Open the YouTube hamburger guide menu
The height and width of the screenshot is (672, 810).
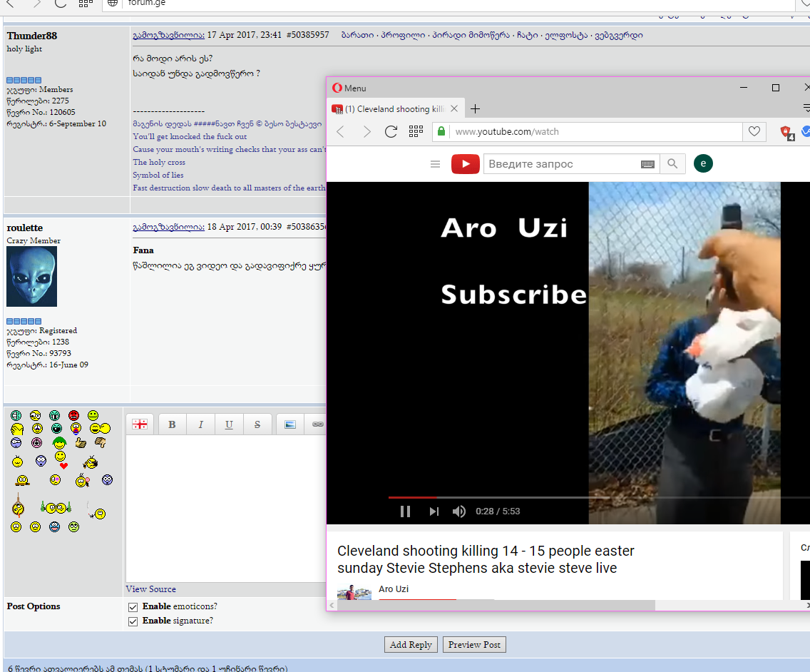point(435,164)
